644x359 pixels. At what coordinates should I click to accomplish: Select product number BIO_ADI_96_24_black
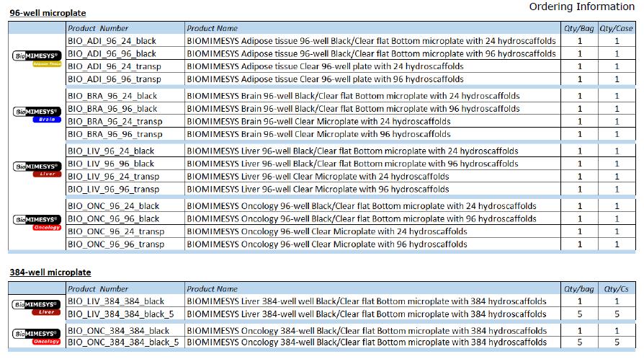(x=112, y=41)
